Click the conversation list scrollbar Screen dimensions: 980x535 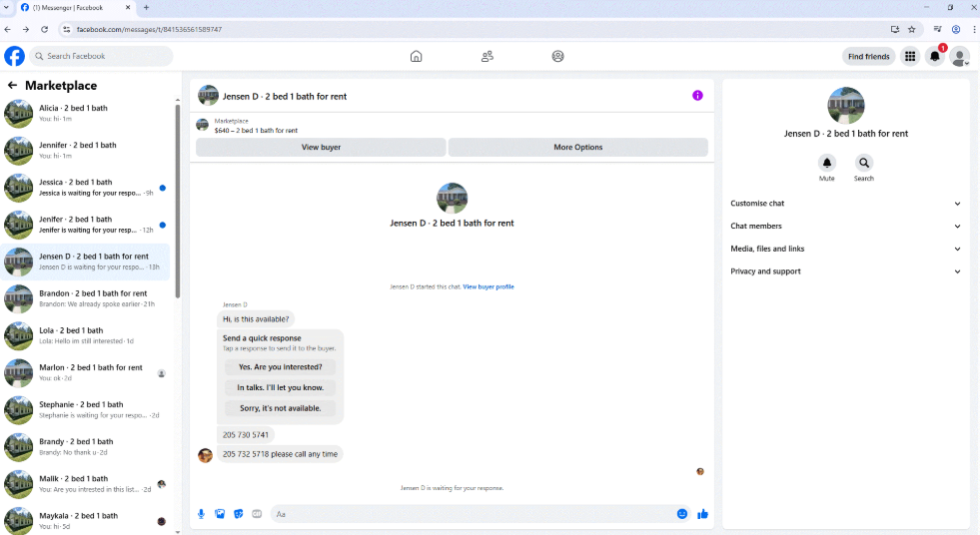click(178, 200)
